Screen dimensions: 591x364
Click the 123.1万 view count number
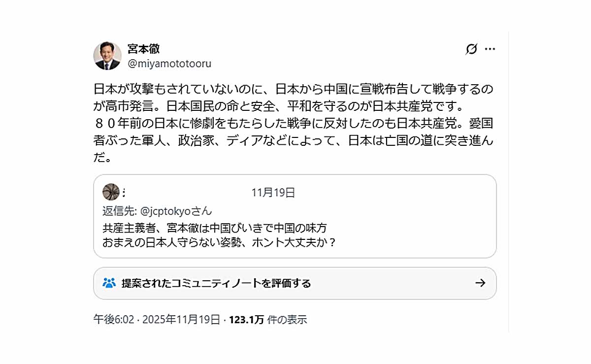pos(247,320)
